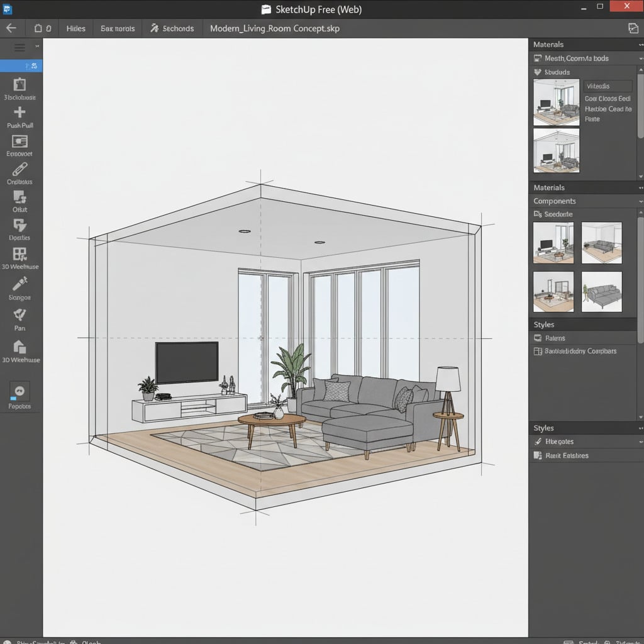The image size is (644, 644).
Task: Activate the Push Pull tool
Action: pos(21,114)
